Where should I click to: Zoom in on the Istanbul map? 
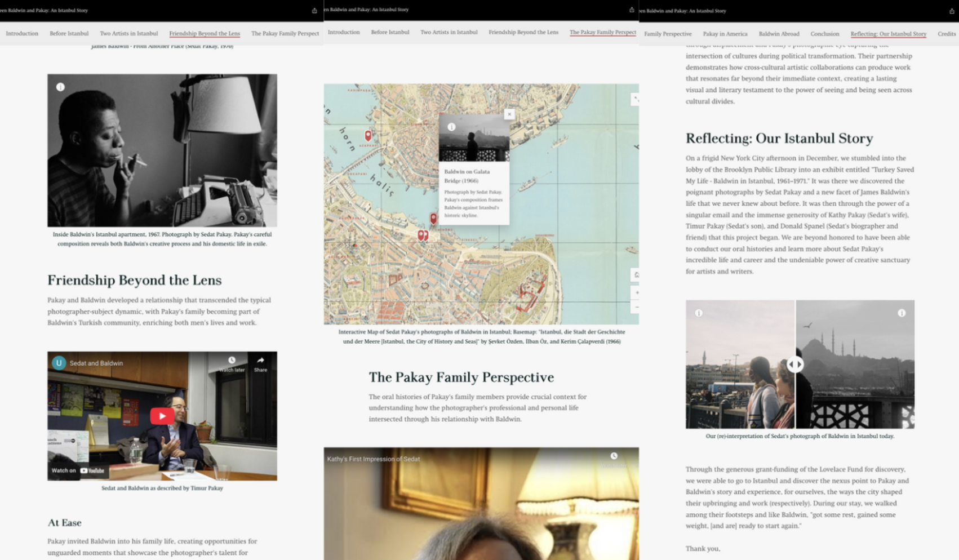[x=636, y=292]
